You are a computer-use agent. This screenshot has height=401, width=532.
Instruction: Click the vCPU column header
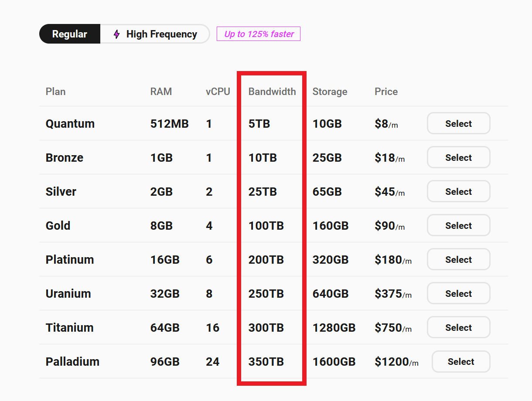click(218, 92)
